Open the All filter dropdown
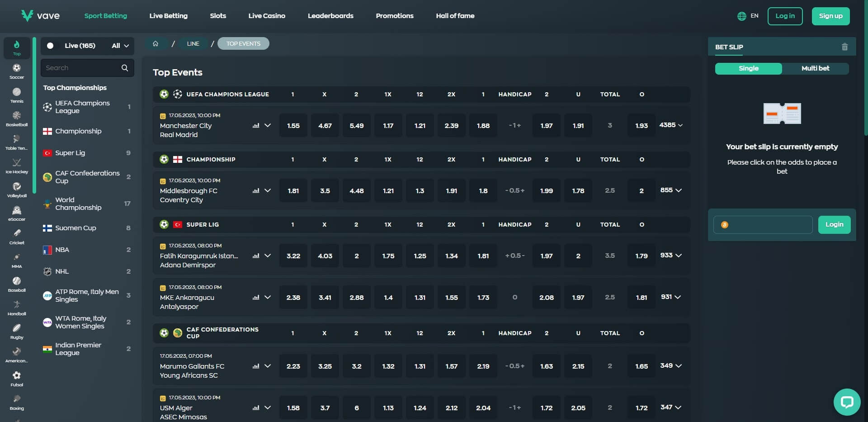 pyautogui.click(x=120, y=46)
